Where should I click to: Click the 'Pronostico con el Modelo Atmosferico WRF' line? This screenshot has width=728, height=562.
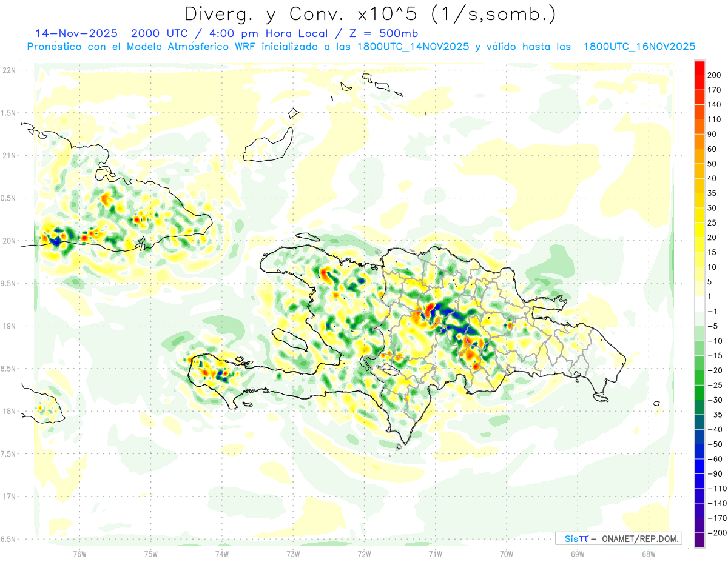(141, 47)
